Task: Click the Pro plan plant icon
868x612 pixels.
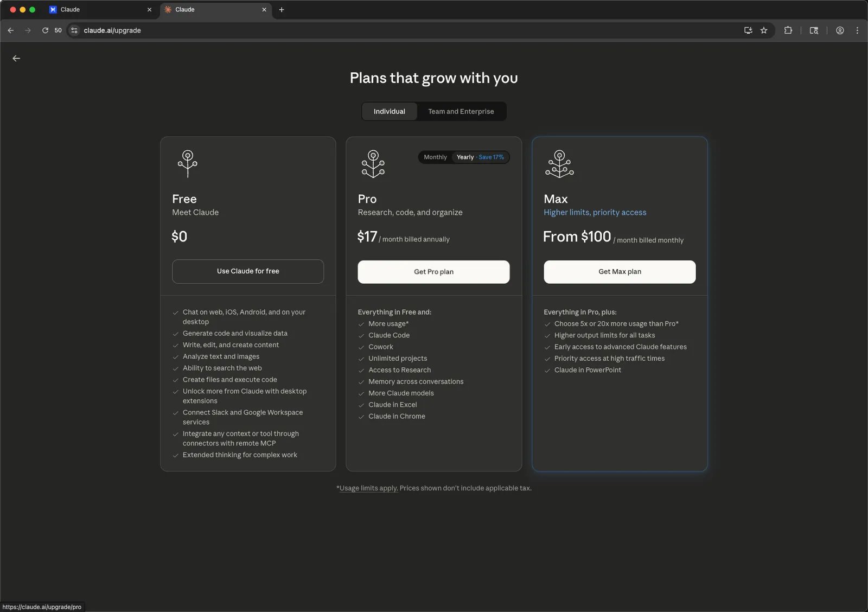Action: (x=373, y=164)
